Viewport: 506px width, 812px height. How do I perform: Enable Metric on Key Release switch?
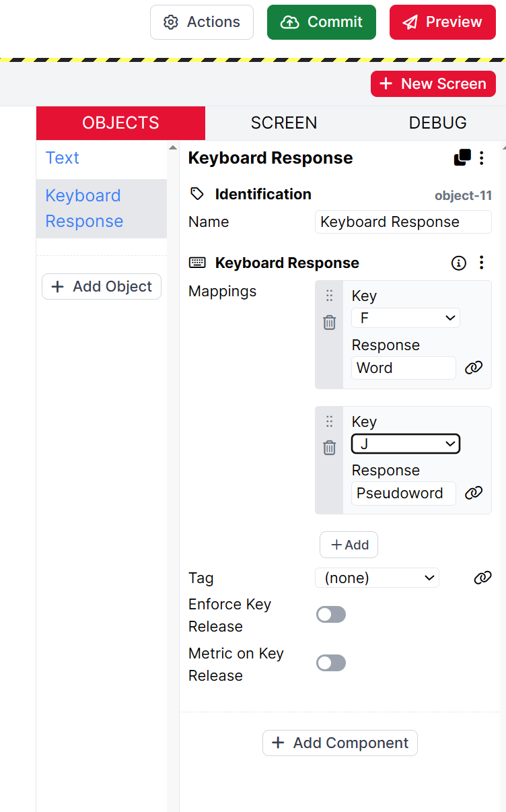click(331, 663)
